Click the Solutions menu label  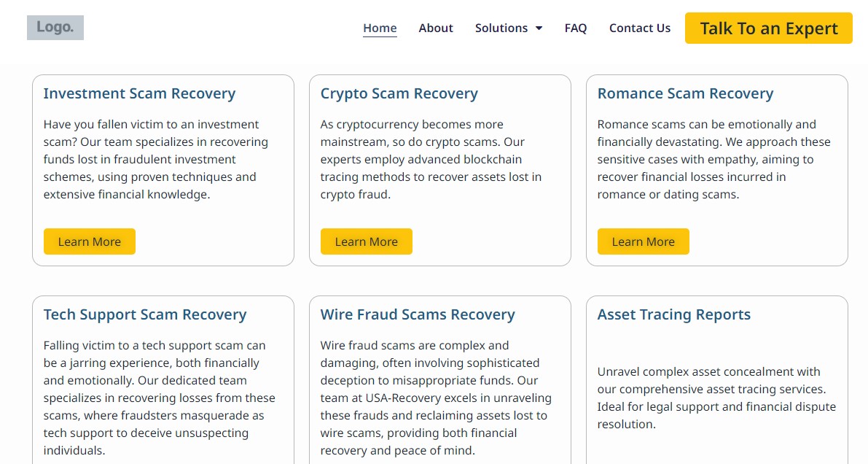tap(501, 28)
